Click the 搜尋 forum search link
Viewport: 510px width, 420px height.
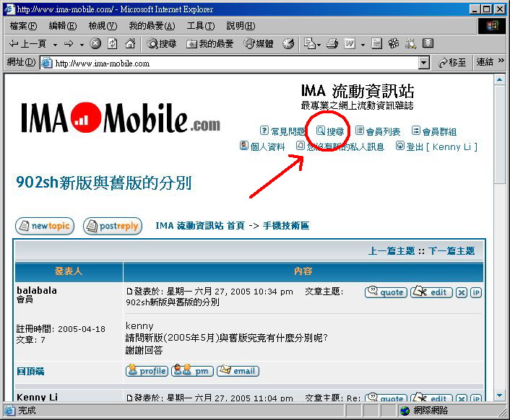pyautogui.click(x=330, y=131)
